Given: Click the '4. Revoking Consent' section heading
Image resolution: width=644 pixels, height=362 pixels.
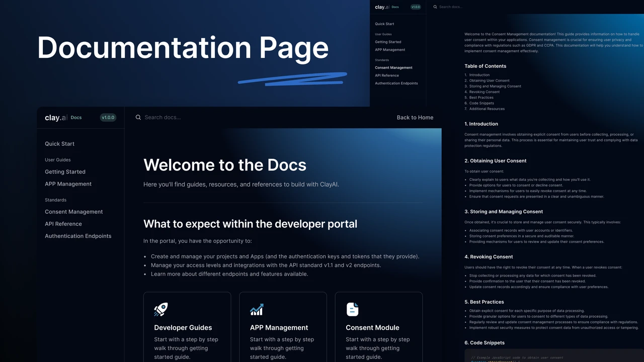Looking at the screenshot, I should tap(489, 257).
